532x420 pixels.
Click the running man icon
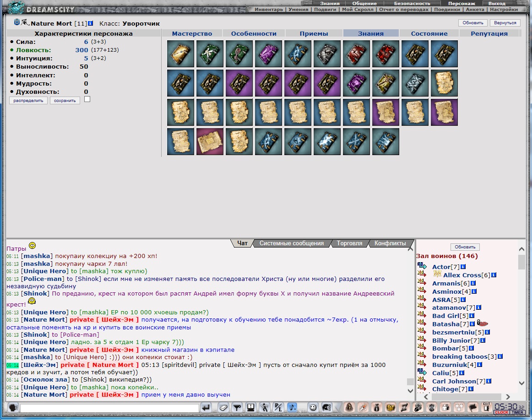click(265, 407)
